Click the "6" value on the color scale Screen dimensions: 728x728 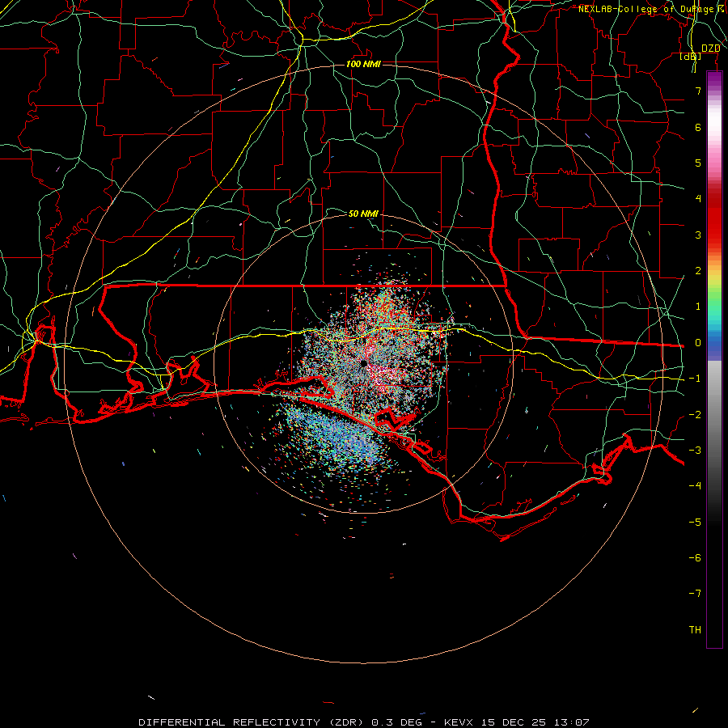tap(698, 127)
